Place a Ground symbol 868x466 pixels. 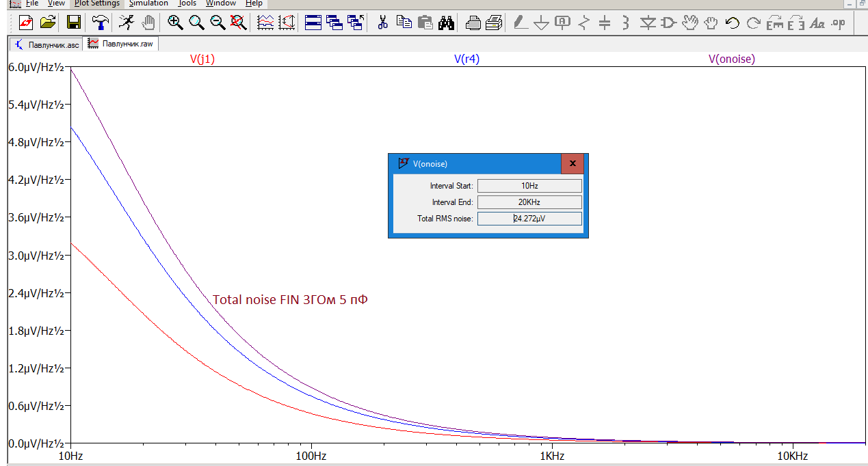[542, 23]
